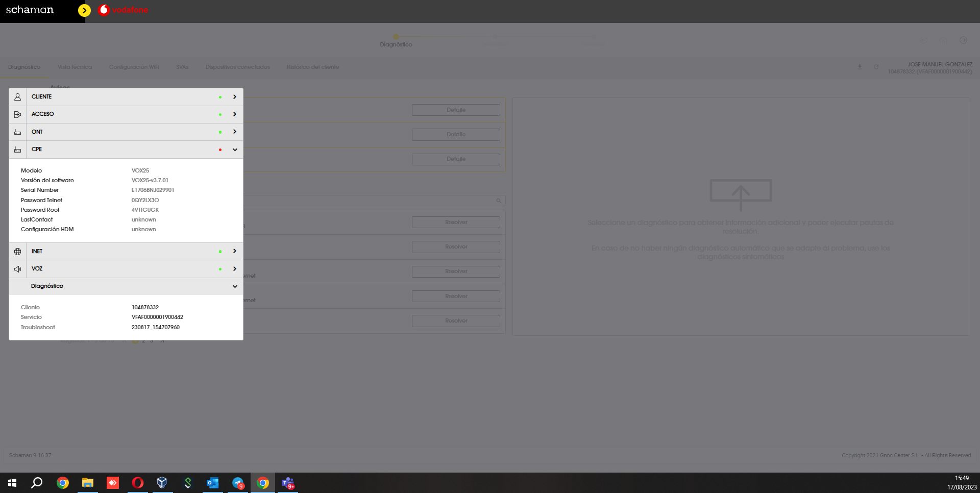Image resolution: width=980 pixels, height=493 pixels.
Task: Click the CLIENTE person icon
Action: coord(17,97)
